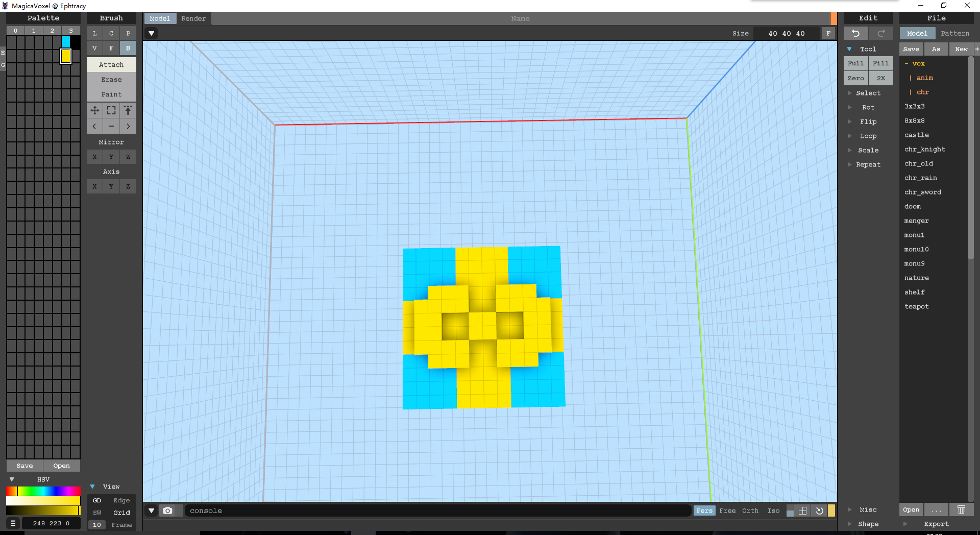Click the grid view layout icon
980x535 pixels.
click(x=803, y=510)
